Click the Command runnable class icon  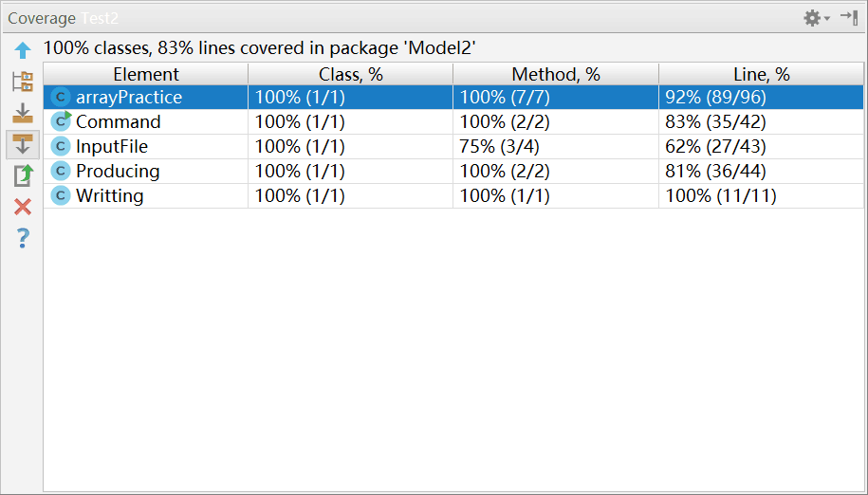tap(61, 121)
